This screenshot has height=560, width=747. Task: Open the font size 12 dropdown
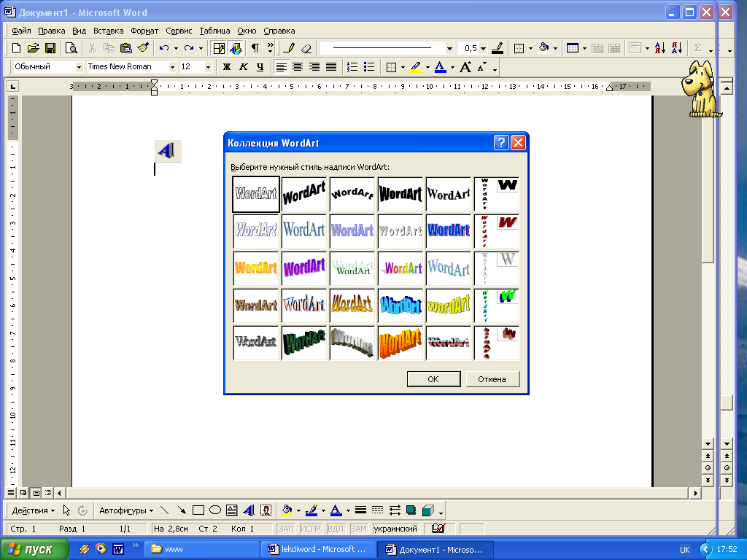tap(208, 67)
